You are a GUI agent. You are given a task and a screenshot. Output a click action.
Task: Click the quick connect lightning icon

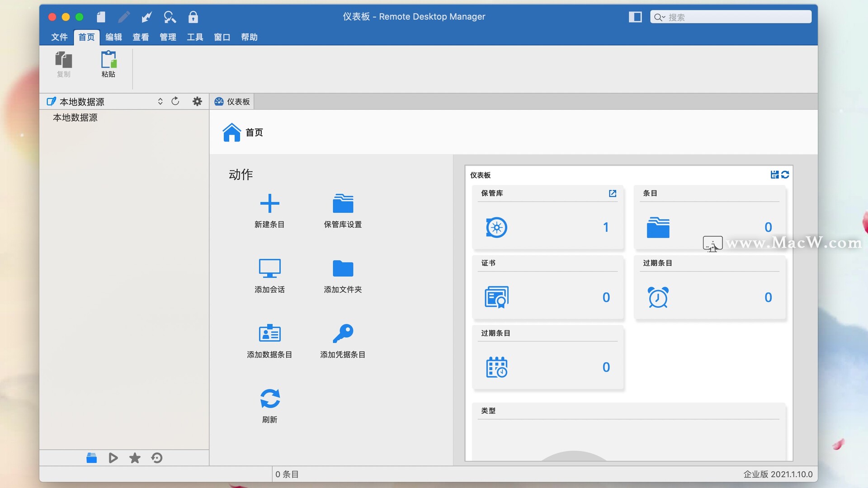(146, 17)
